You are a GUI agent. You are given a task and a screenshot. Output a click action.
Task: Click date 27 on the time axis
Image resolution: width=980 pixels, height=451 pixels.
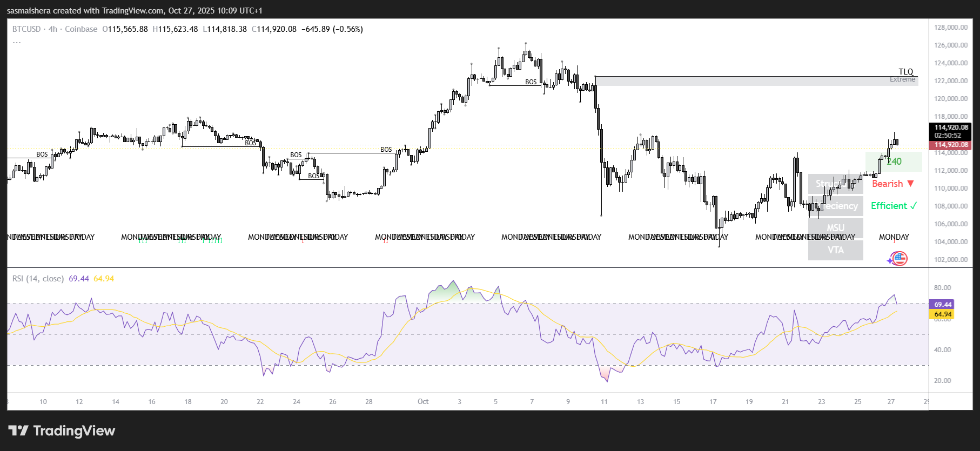tap(891, 402)
